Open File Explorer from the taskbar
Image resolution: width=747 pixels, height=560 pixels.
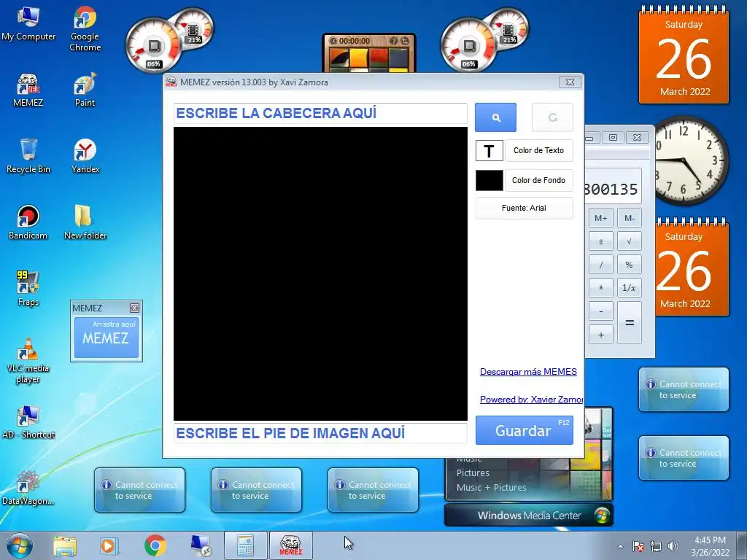[65, 545]
